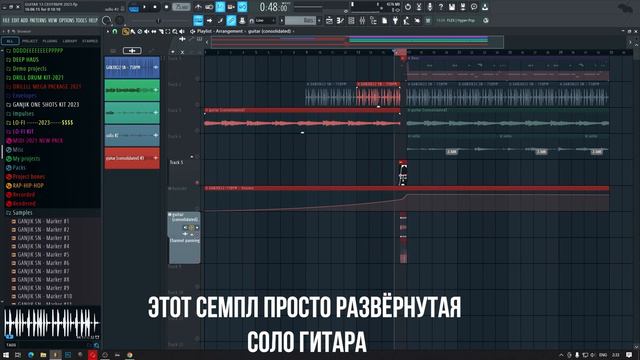The image size is (640, 360).
Task: Expand DRILL DRUM KIT-2021 folder
Action: tap(38, 78)
